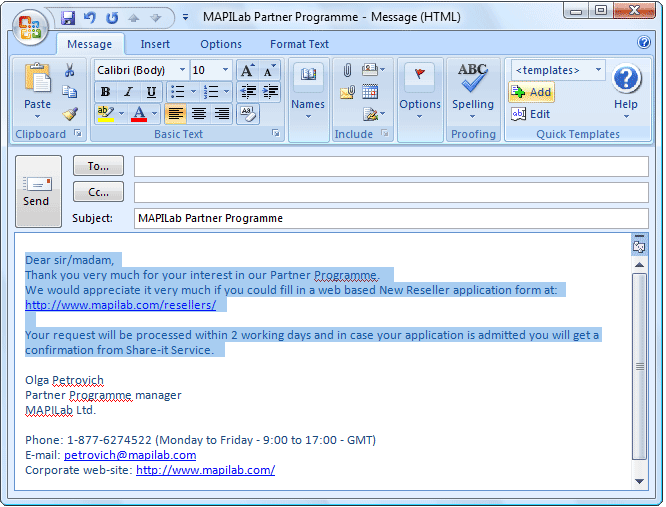The image size is (666, 507).
Task: Click the Cc... recipients button
Action: pos(98,192)
